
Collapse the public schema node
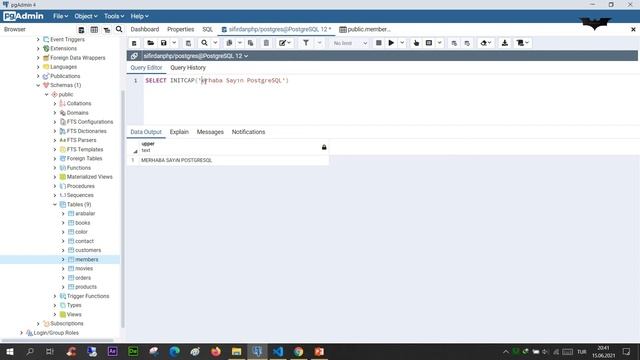coord(47,94)
